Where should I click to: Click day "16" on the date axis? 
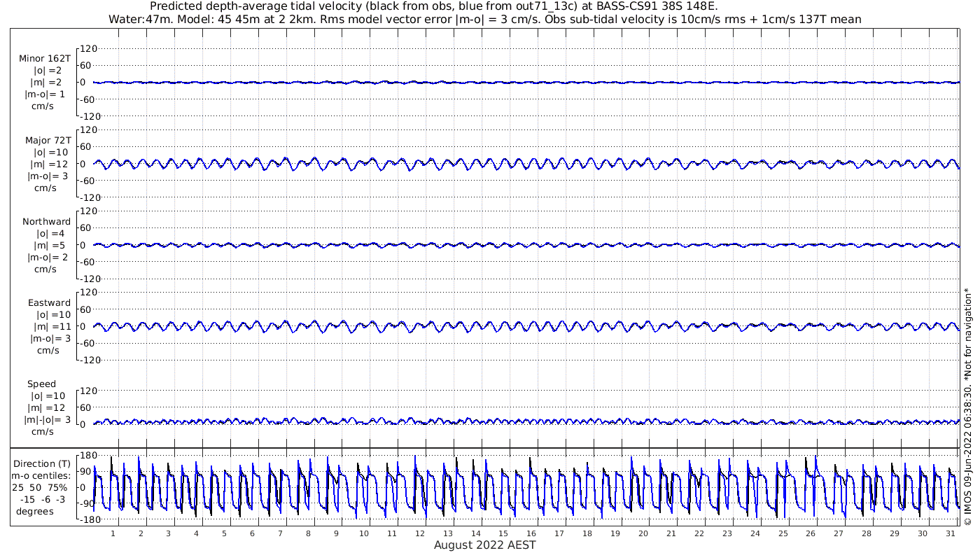pyautogui.click(x=531, y=533)
